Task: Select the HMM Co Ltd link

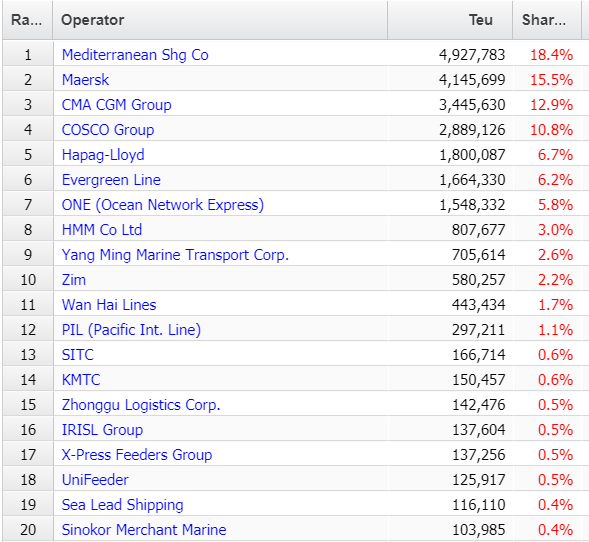Action: pyautogui.click(x=102, y=229)
